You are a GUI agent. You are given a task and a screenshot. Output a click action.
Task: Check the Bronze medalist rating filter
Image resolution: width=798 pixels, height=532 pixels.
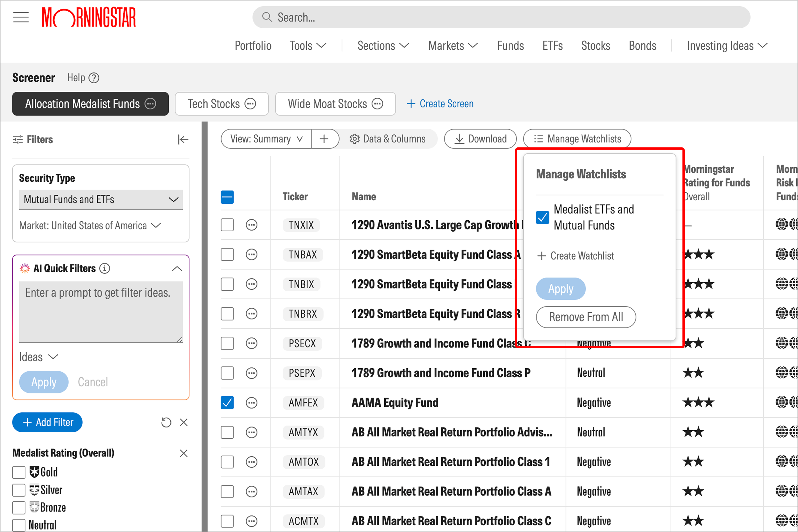(x=19, y=508)
